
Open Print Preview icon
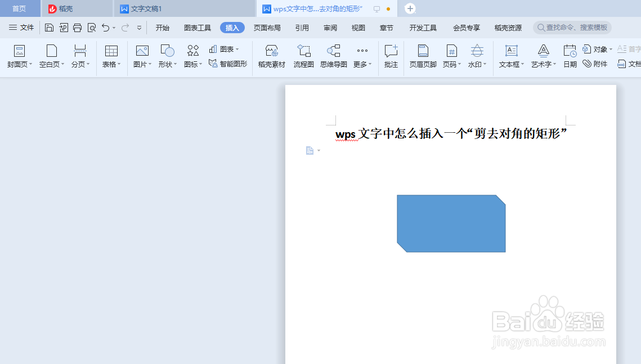point(92,28)
